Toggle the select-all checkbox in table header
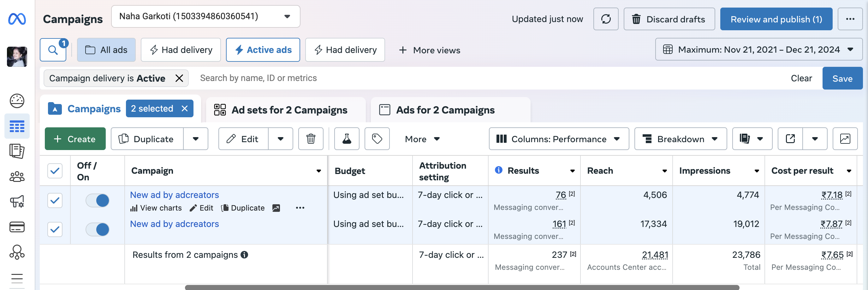 tap(55, 171)
